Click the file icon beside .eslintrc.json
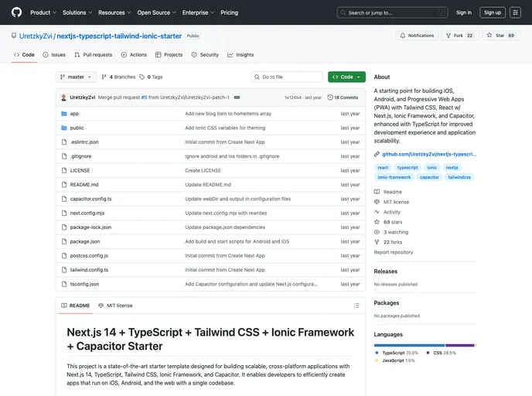Viewport: 532px width, 396px height. (63, 142)
